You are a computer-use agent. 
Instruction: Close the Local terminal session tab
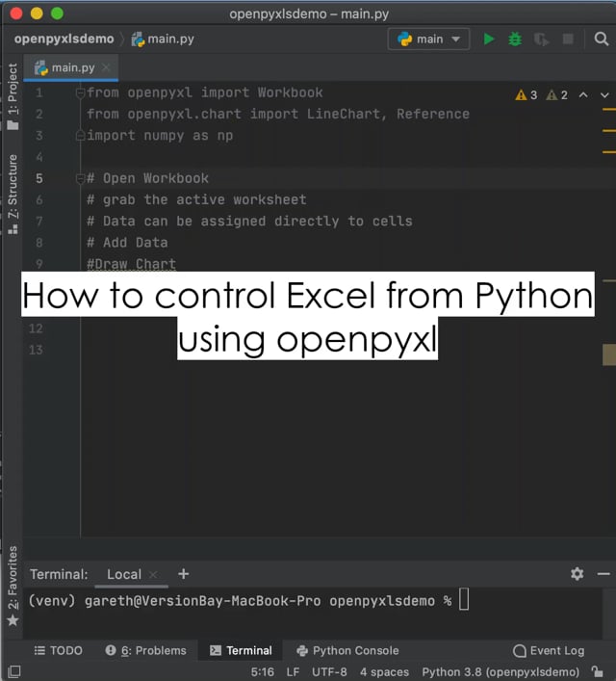tap(153, 575)
